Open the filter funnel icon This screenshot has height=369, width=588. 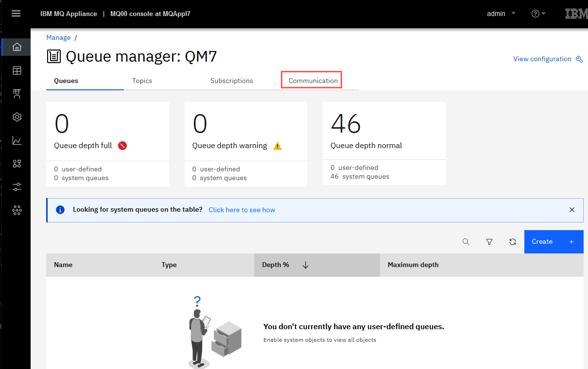click(489, 242)
